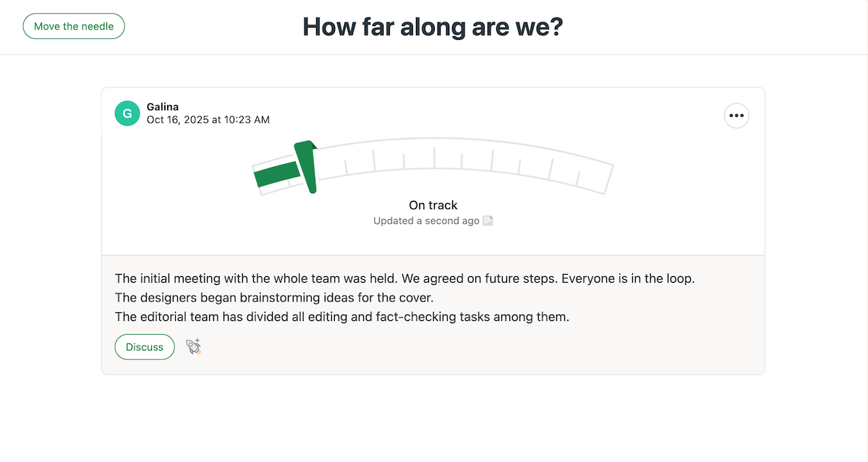Click the G initial in the avatar circle
This screenshot has height=462, width=868.
(127, 114)
